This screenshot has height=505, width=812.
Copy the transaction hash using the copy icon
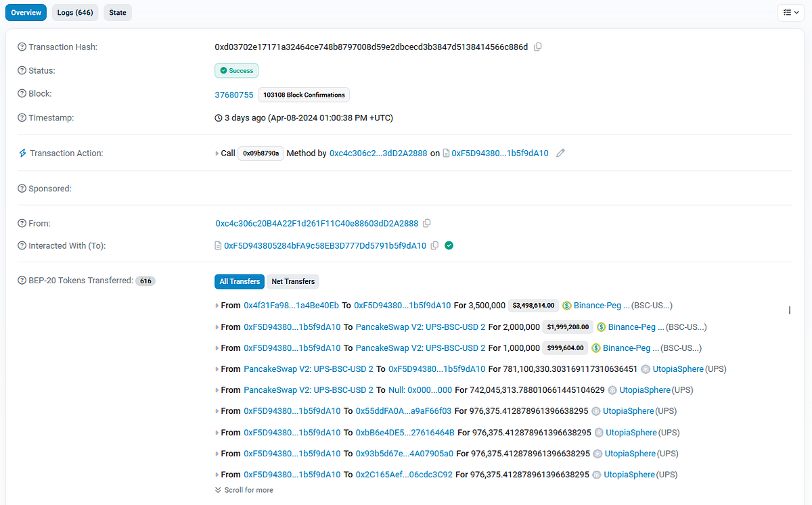click(x=537, y=47)
